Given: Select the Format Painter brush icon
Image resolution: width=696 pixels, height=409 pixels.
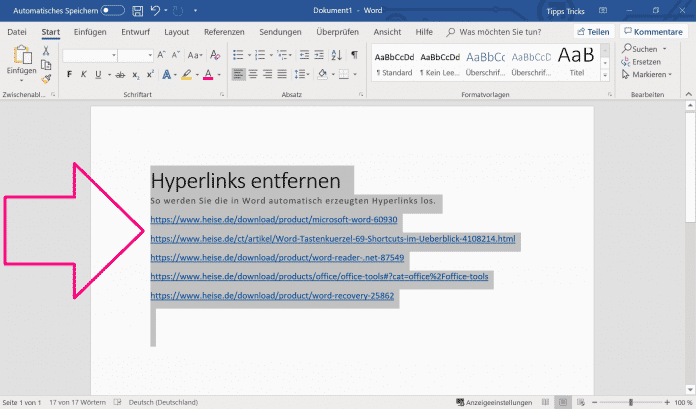Looking at the screenshot, I should pyautogui.click(x=46, y=78).
